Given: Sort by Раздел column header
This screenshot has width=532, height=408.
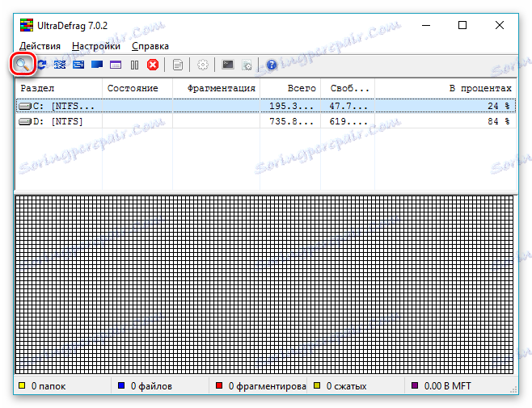Looking at the screenshot, I should point(59,88).
